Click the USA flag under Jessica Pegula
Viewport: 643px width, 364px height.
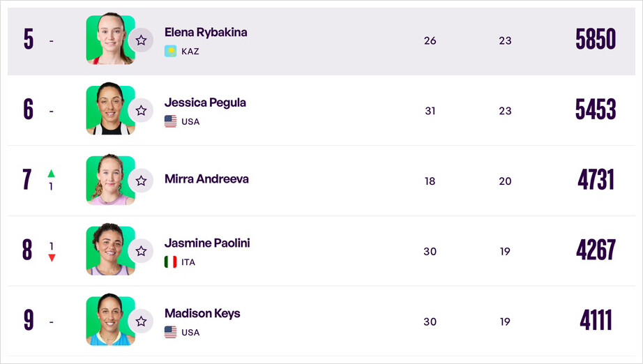[x=170, y=121]
